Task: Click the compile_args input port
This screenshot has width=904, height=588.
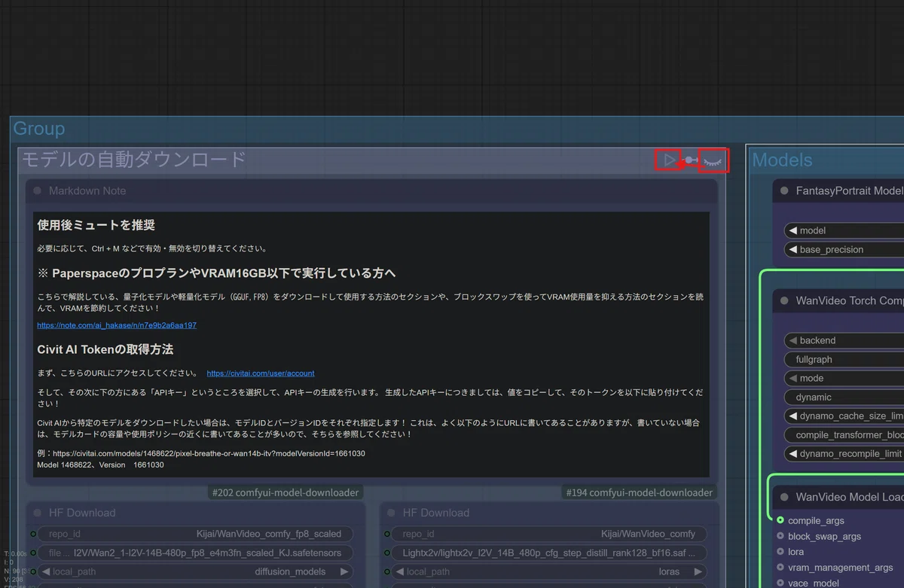Action: [x=780, y=520]
